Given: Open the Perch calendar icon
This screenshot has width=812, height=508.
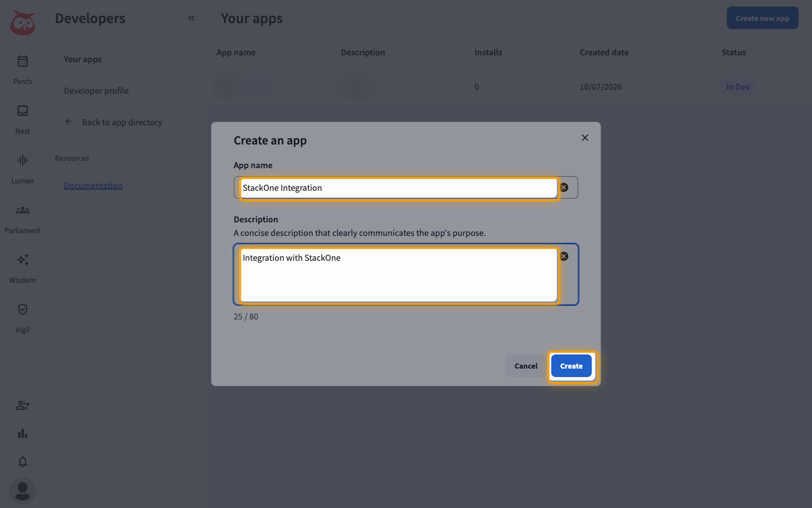Looking at the screenshot, I should pyautogui.click(x=23, y=61).
